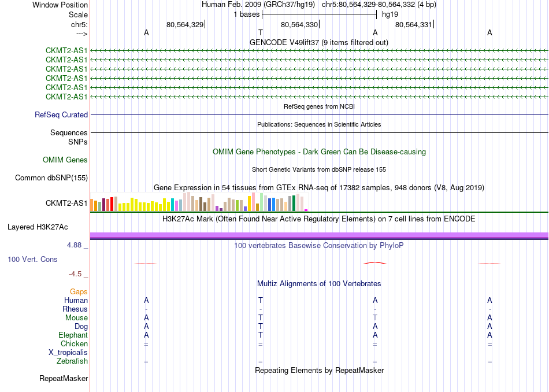This screenshot has width=549, height=392.
Task: Open the OMIM Gene Phenotypes track title
Action: click(x=319, y=151)
